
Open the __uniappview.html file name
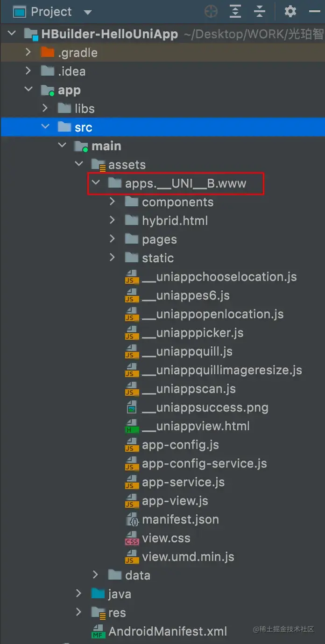(x=196, y=426)
